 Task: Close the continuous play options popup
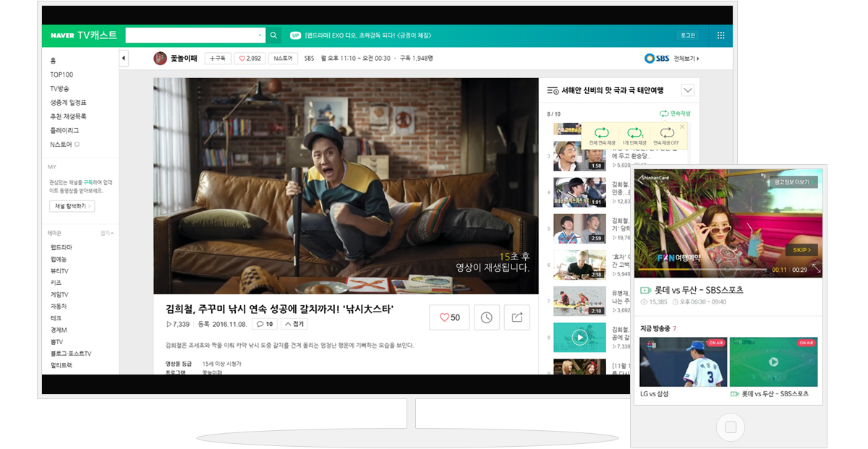pyautogui.click(x=681, y=127)
